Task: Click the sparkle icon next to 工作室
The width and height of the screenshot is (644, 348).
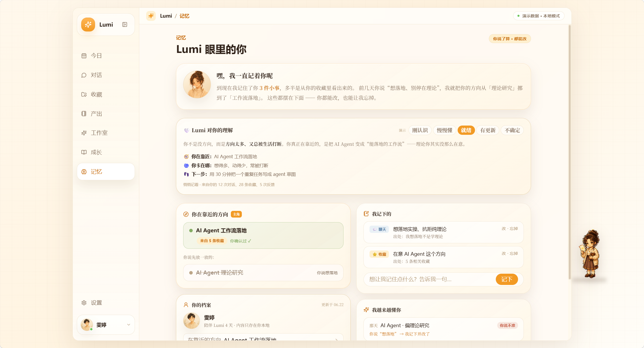Action: pyautogui.click(x=84, y=133)
